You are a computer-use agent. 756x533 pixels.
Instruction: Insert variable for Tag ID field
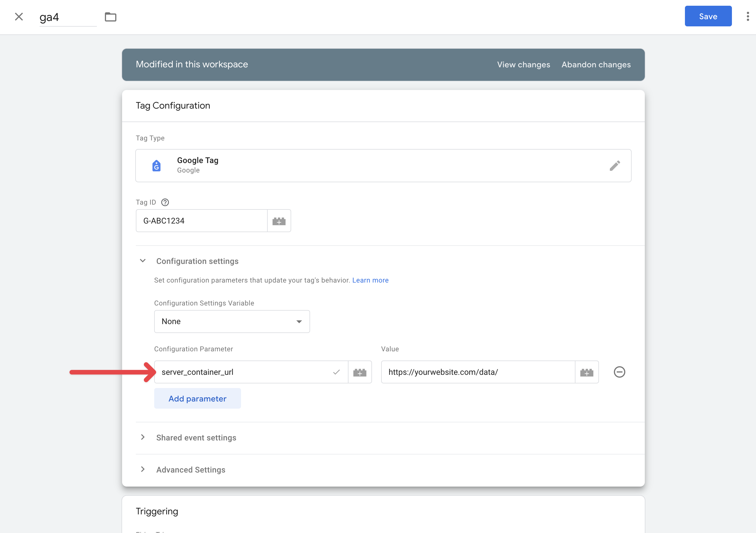coord(279,221)
